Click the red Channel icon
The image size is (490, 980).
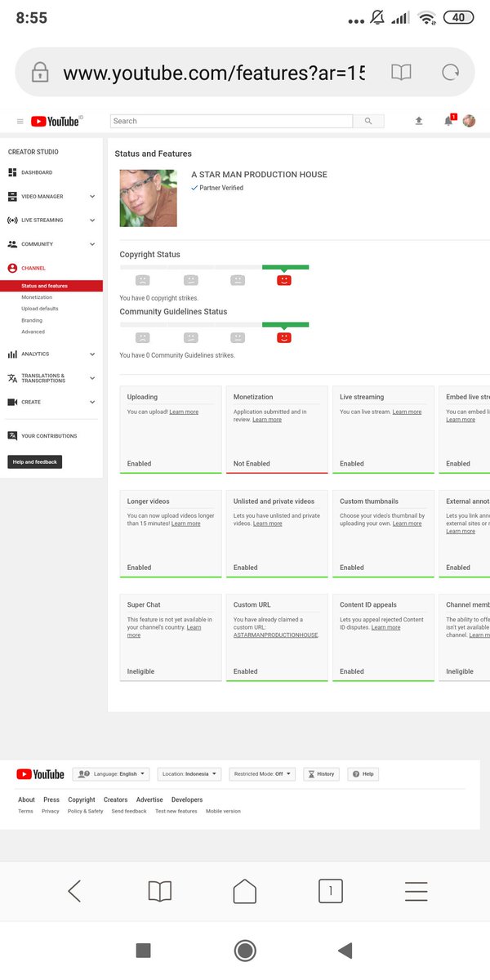[x=12, y=268]
